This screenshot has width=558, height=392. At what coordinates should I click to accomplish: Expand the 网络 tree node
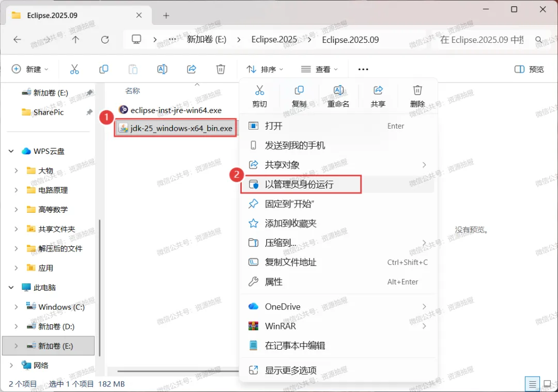11,365
